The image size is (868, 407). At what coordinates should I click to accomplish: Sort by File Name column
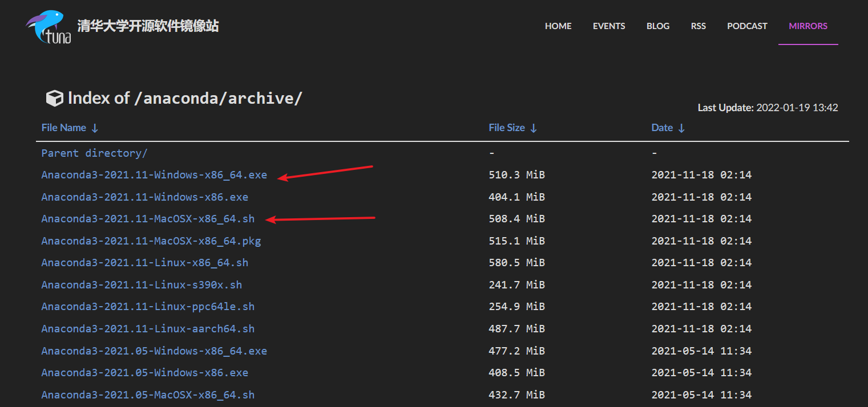point(70,128)
